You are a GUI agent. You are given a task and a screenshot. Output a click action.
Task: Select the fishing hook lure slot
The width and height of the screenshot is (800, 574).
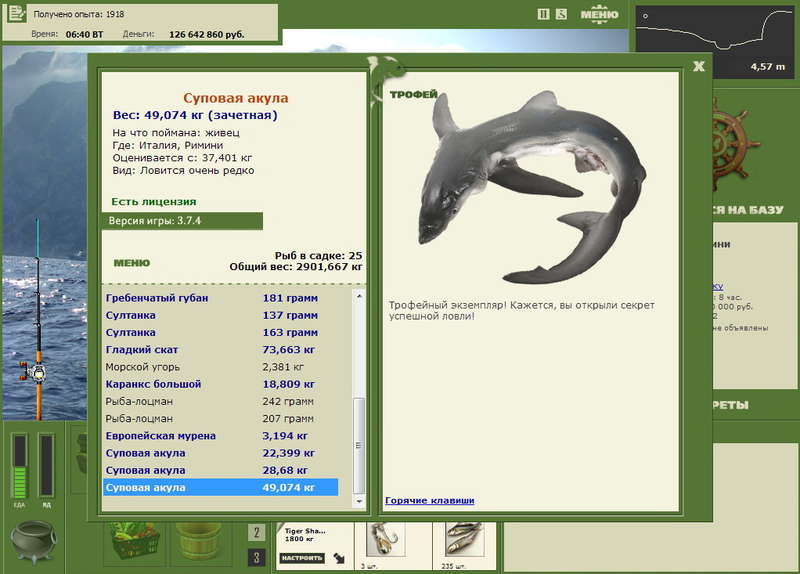386,540
